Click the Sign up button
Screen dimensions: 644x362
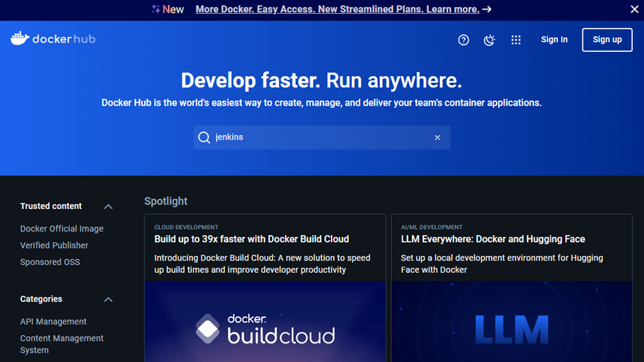tap(607, 40)
